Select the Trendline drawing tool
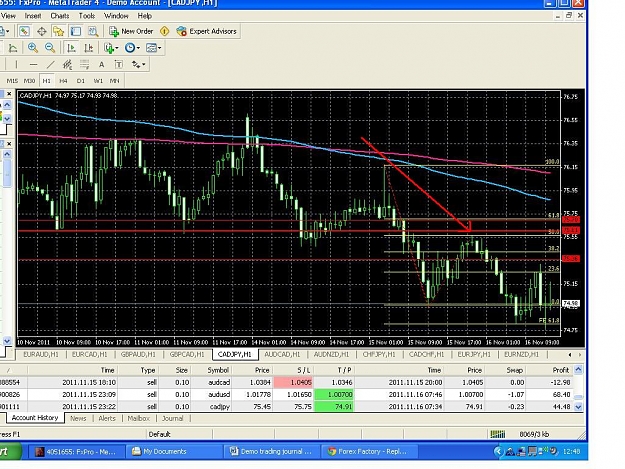Image resolution: width=625 pixels, height=469 pixels. [x=51, y=65]
